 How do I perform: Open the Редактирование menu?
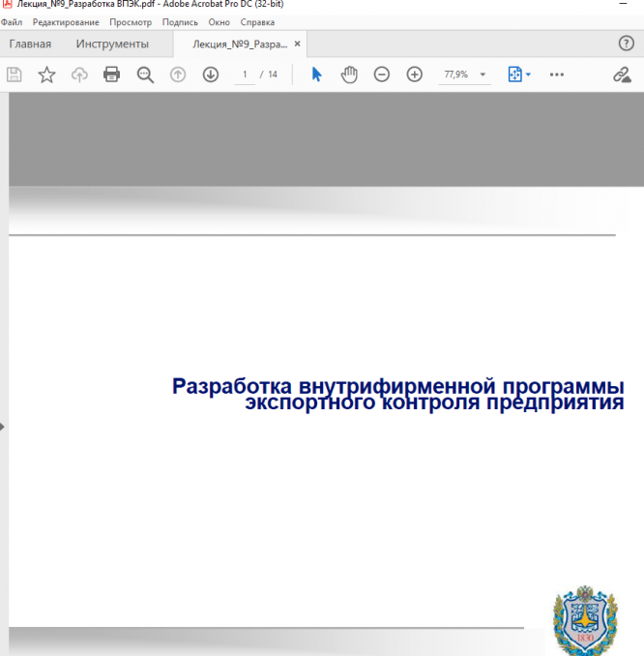pyautogui.click(x=64, y=21)
